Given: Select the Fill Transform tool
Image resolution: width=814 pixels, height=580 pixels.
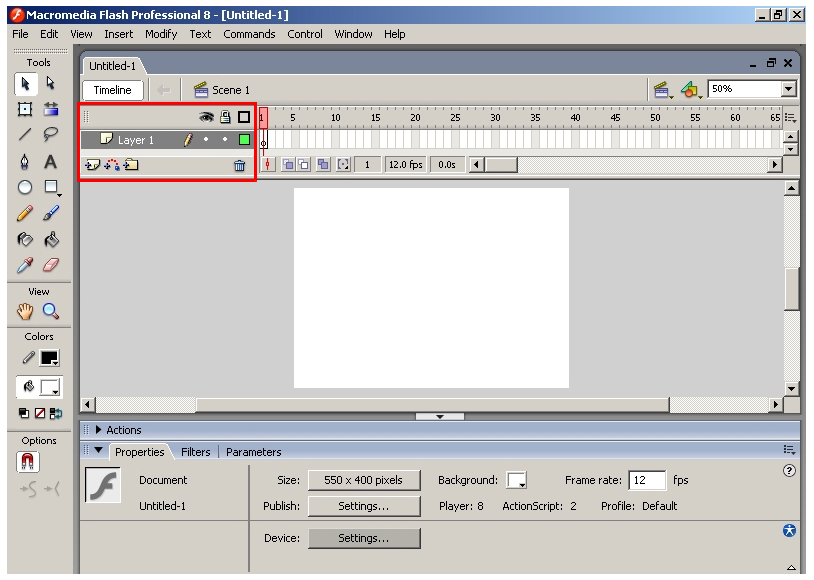Looking at the screenshot, I should pos(51,109).
